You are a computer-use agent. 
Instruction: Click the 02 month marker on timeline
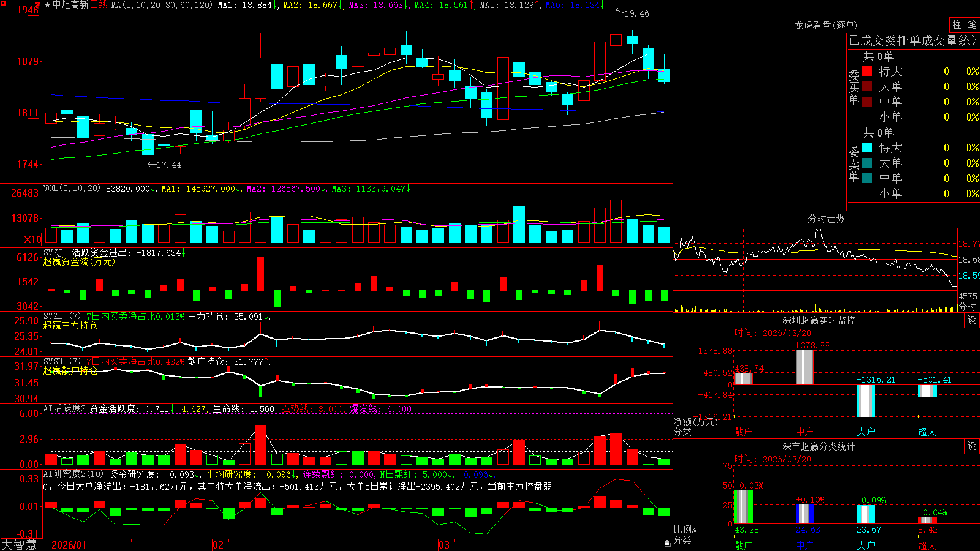(x=218, y=545)
